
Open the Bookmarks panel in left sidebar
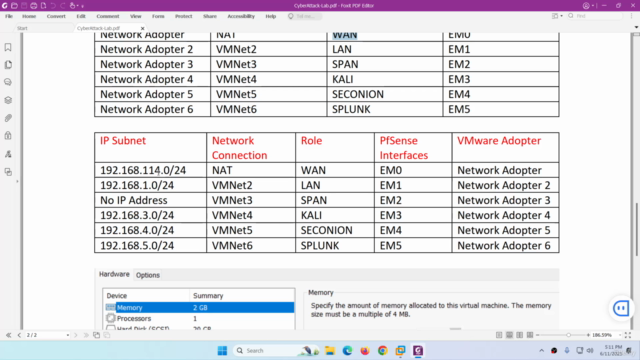pos(8,47)
